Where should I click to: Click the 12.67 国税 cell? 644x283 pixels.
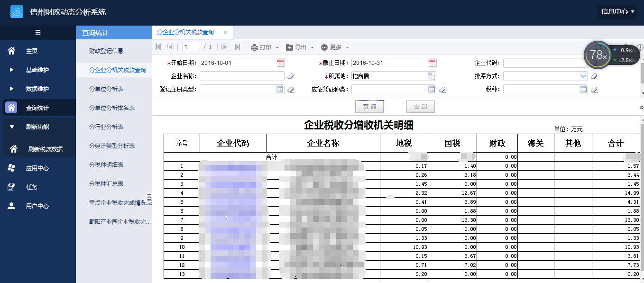click(x=452, y=193)
